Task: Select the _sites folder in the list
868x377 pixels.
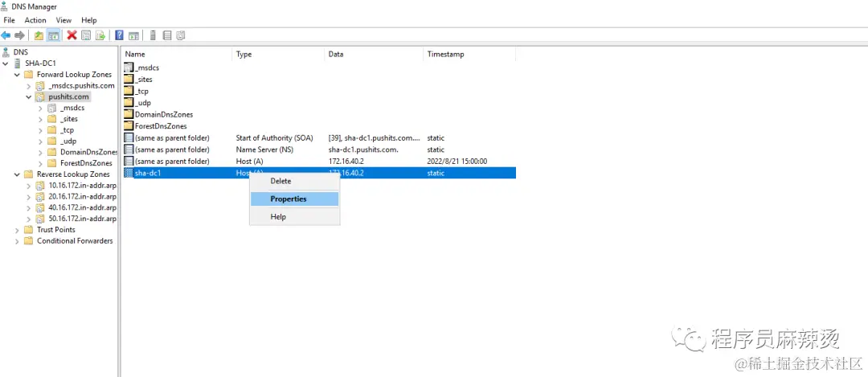Action: click(144, 80)
